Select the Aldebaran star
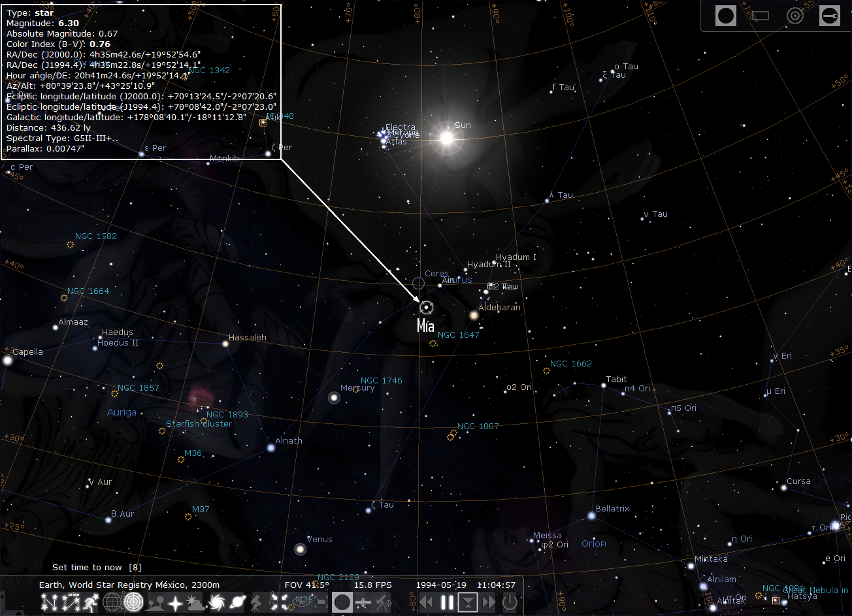852x616 pixels. (x=474, y=316)
